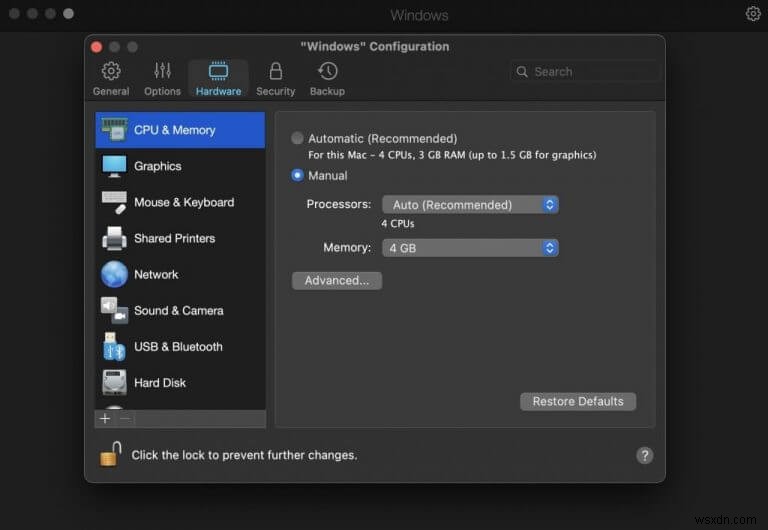Select Sound & Camera in the sidebar
The image size is (768, 530).
pos(180,311)
